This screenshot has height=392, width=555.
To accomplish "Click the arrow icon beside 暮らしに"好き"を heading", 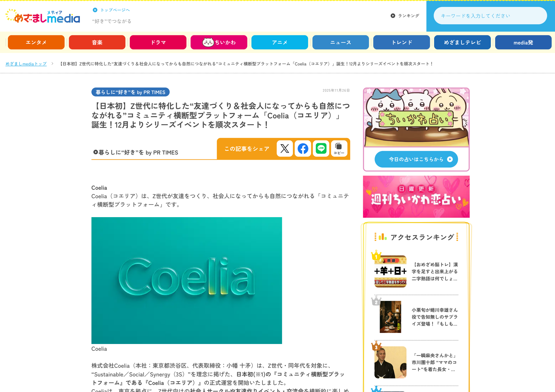I will 95,152.
